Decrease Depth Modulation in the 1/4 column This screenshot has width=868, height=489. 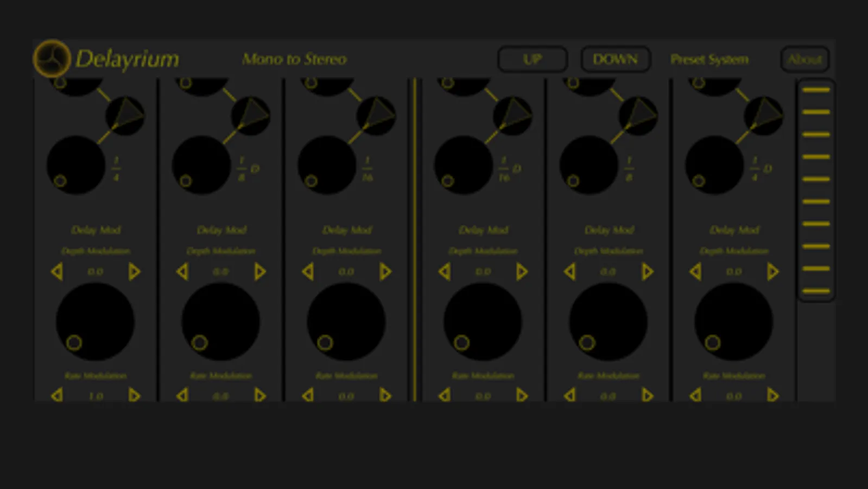(57, 272)
